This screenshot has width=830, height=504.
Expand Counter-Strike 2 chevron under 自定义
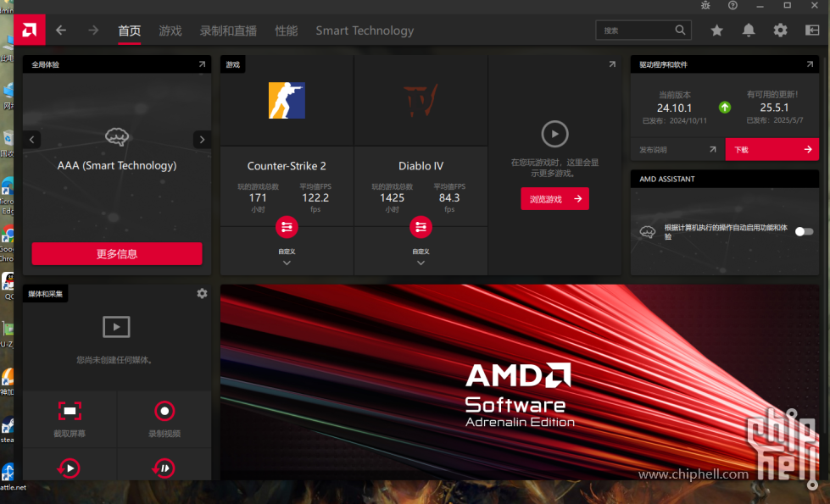tap(287, 263)
